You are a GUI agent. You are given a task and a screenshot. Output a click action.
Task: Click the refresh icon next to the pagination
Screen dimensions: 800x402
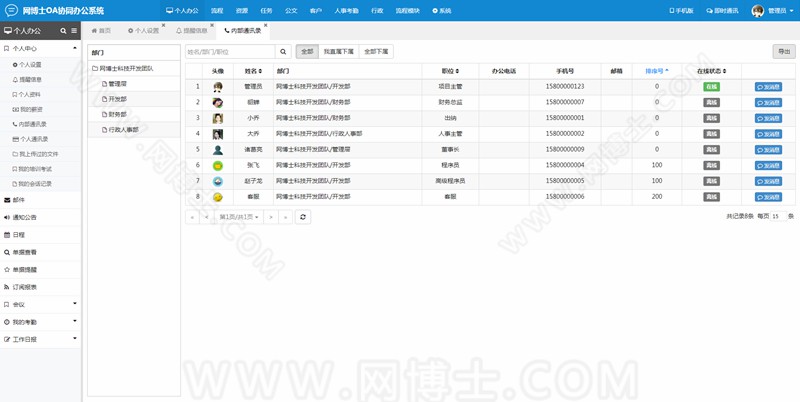click(303, 217)
